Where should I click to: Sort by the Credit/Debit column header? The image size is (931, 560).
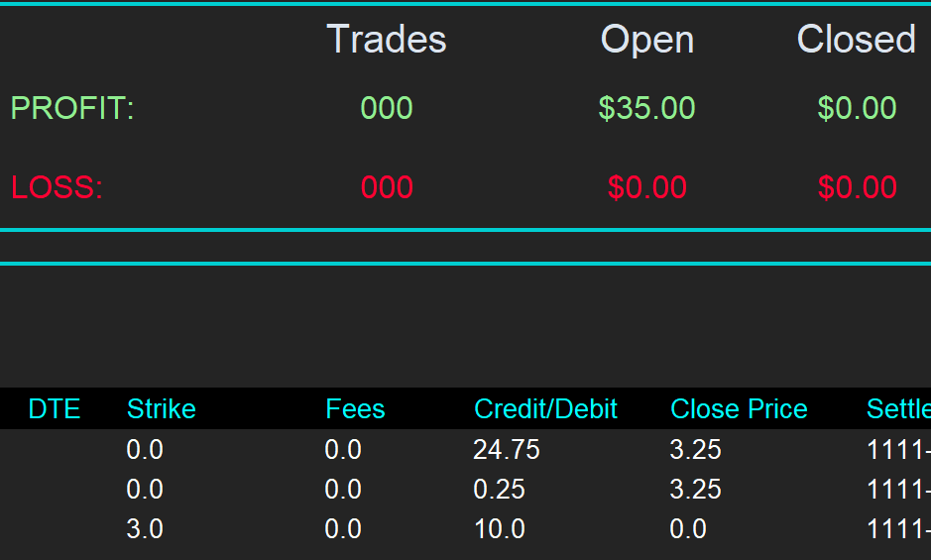[x=545, y=409]
